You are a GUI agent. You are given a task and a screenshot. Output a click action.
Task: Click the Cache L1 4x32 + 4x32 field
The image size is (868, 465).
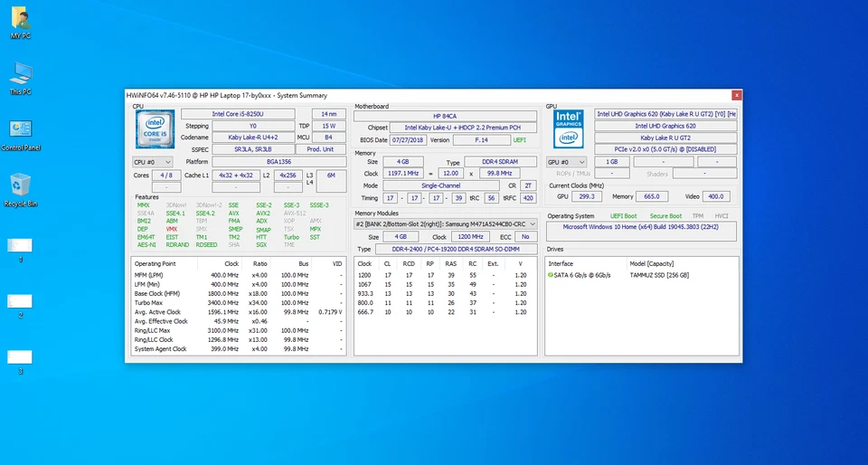[236, 175]
